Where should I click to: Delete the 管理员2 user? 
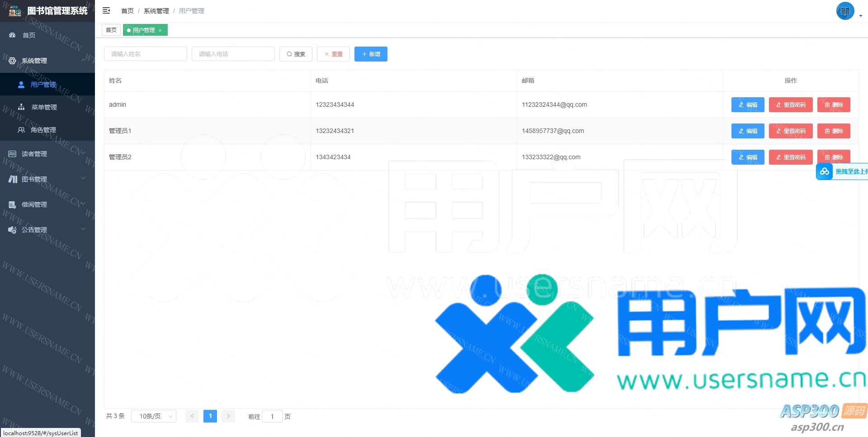[x=833, y=157]
